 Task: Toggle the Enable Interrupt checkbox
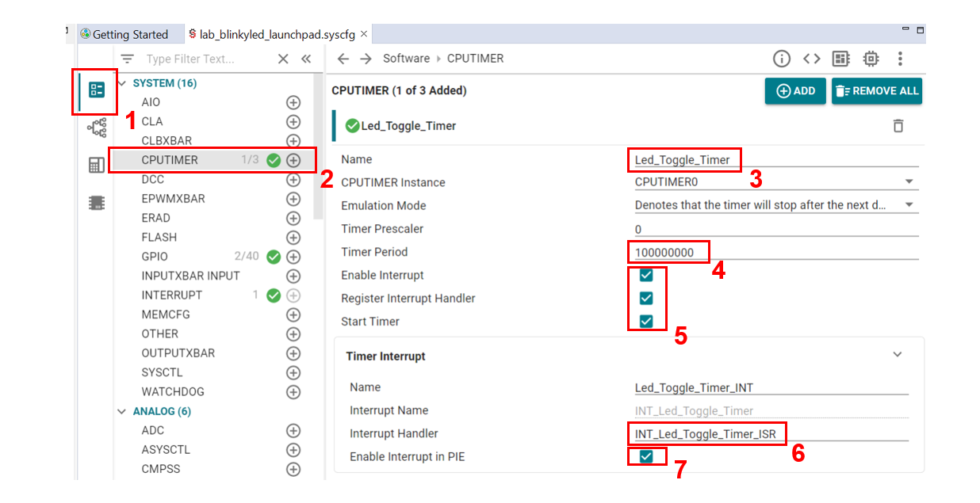(646, 276)
